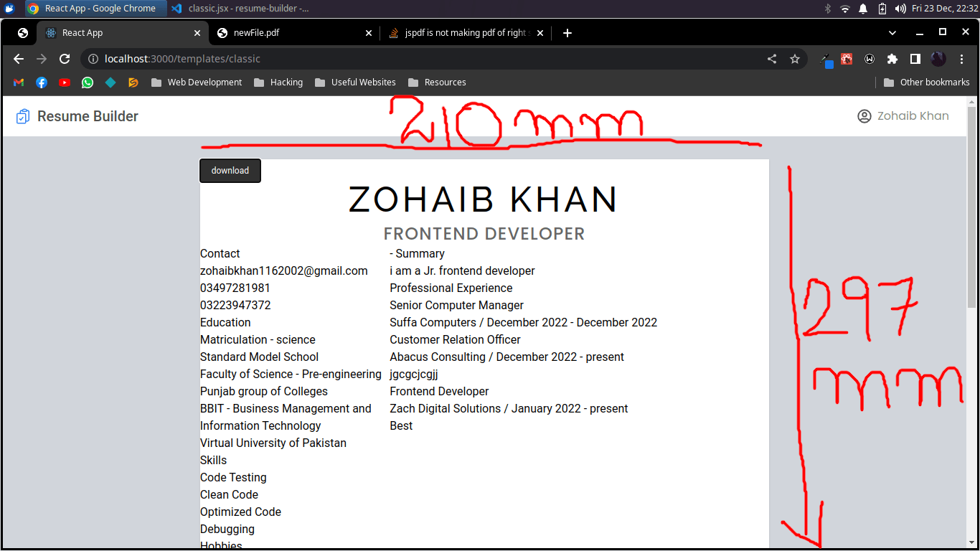Click the Optimized Code skill
Screen dimensions: 980x551
240,512
